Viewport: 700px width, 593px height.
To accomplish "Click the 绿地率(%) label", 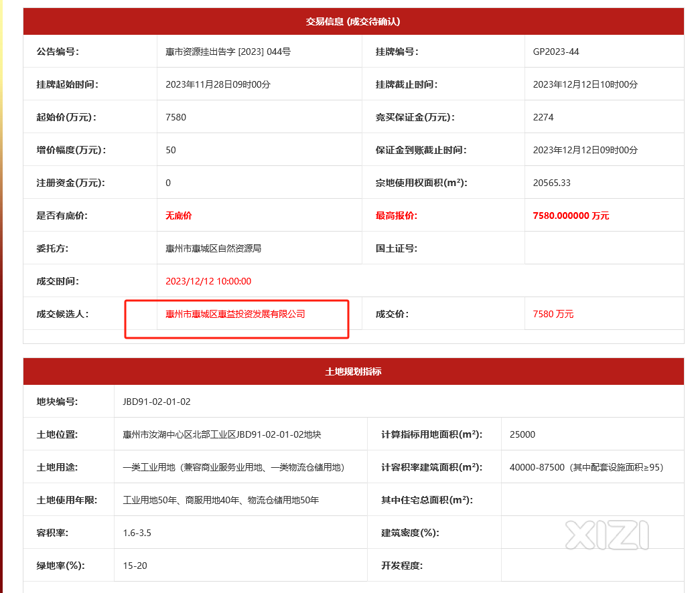I will pyautogui.click(x=60, y=566).
